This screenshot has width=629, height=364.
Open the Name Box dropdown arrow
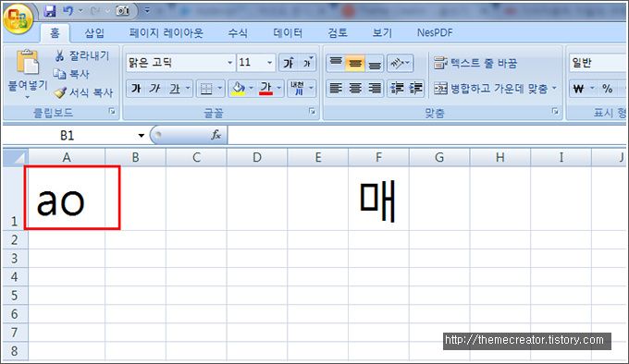coord(142,136)
